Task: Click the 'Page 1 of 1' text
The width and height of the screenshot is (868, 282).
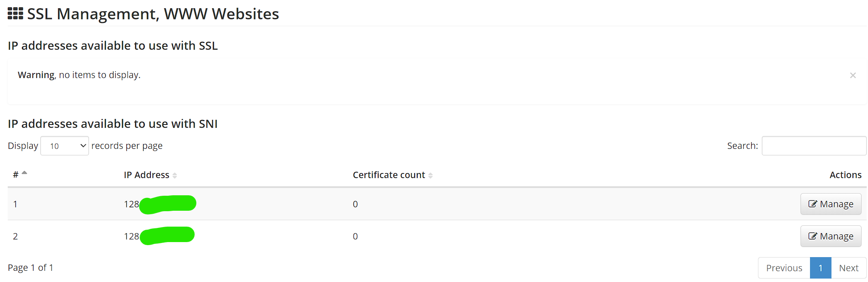Action: pos(31,268)
